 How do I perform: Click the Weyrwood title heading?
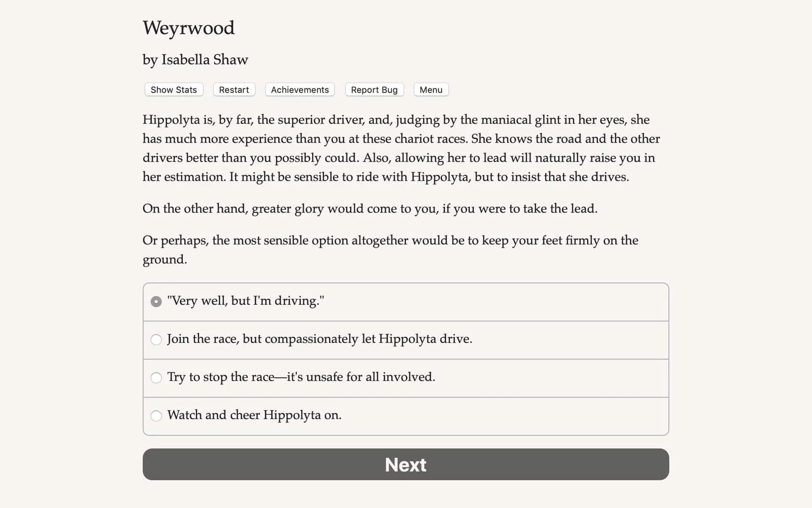pos(188,28)
